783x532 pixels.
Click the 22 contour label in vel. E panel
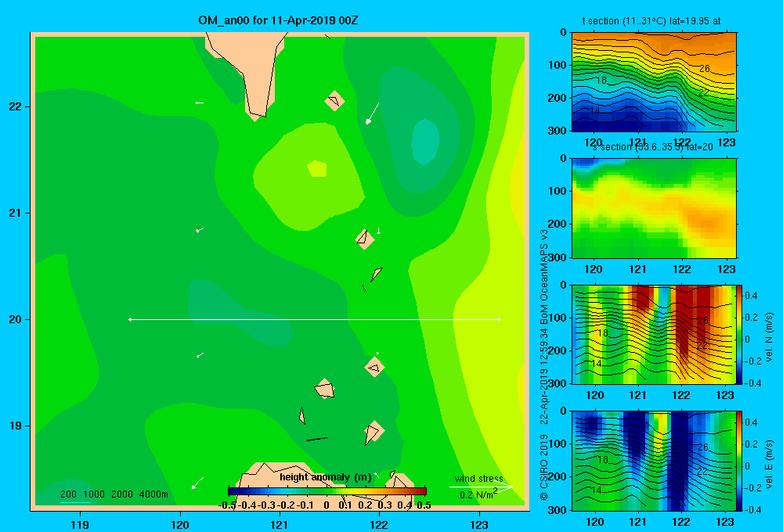click(702, 472)
